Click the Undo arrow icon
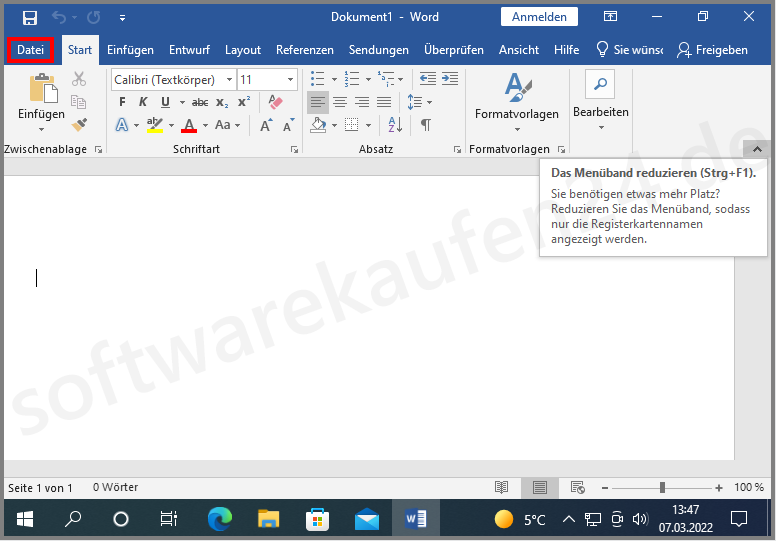776x541 pixels. pos(59,18)
